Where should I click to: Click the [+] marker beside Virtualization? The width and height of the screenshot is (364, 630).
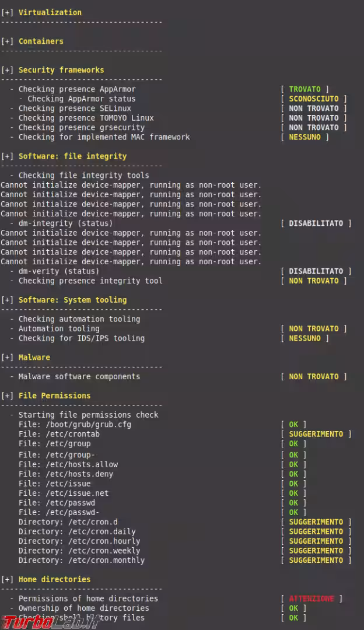point(7,12)
